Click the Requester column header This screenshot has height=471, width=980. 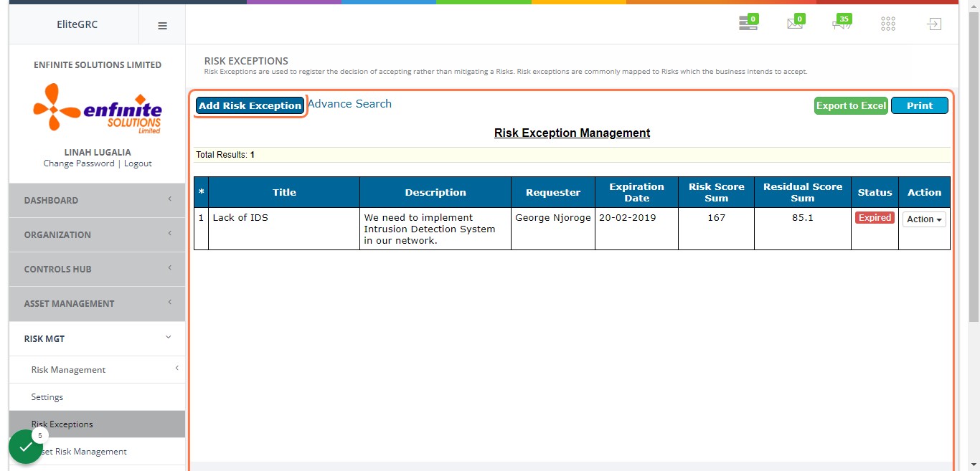[x=553, y=192]
